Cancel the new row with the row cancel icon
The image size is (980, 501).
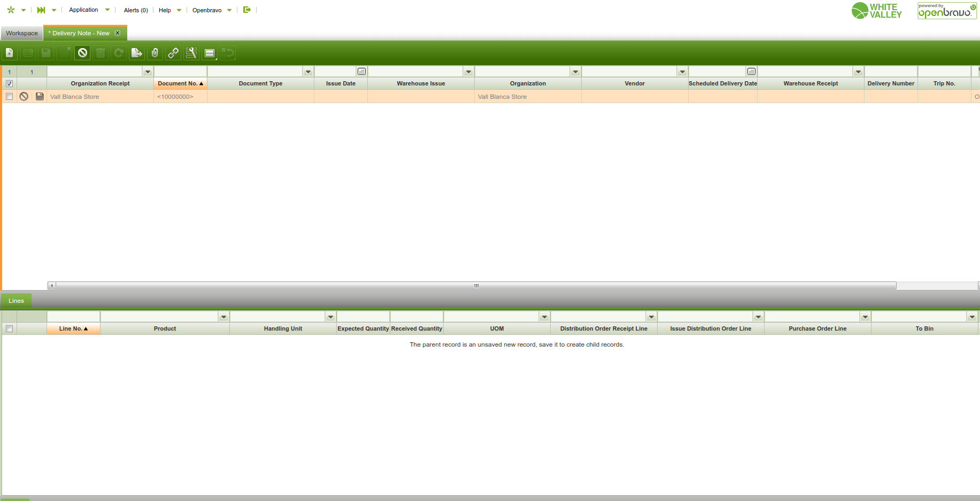(x=24, y=97)
